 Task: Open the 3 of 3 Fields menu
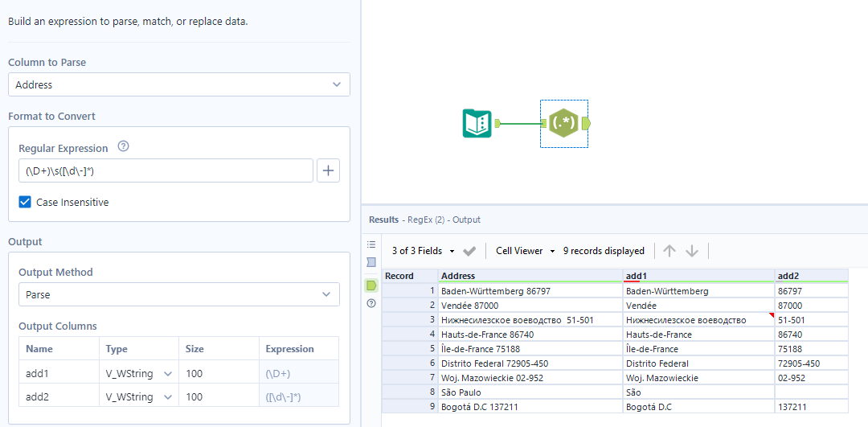pyautogui.click(x=424, y=251)
